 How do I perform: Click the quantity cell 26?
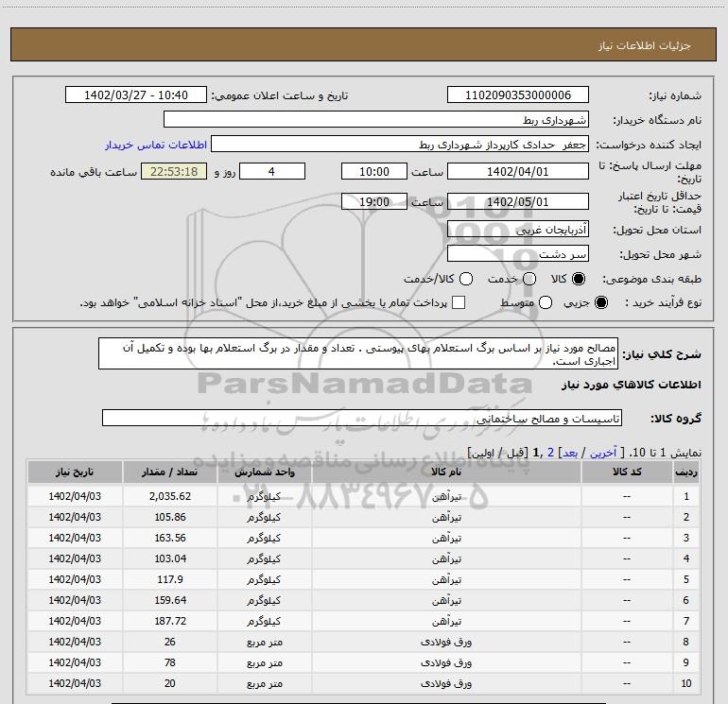(x=170, y=642)
